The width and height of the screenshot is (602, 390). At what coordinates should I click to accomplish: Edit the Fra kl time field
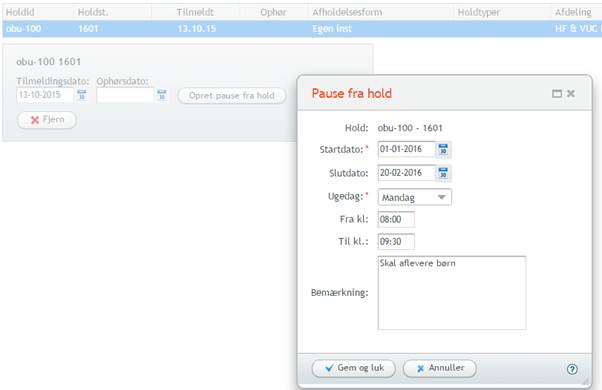click(396, 219)
